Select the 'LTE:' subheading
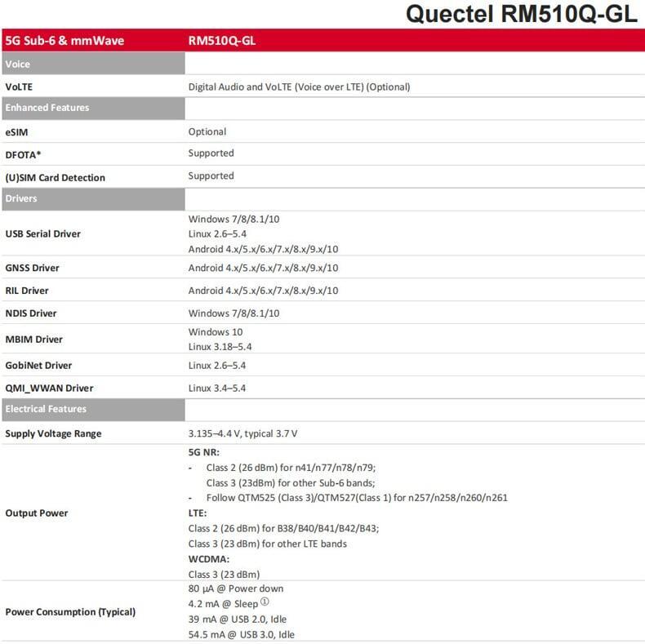 pos(198,513)
